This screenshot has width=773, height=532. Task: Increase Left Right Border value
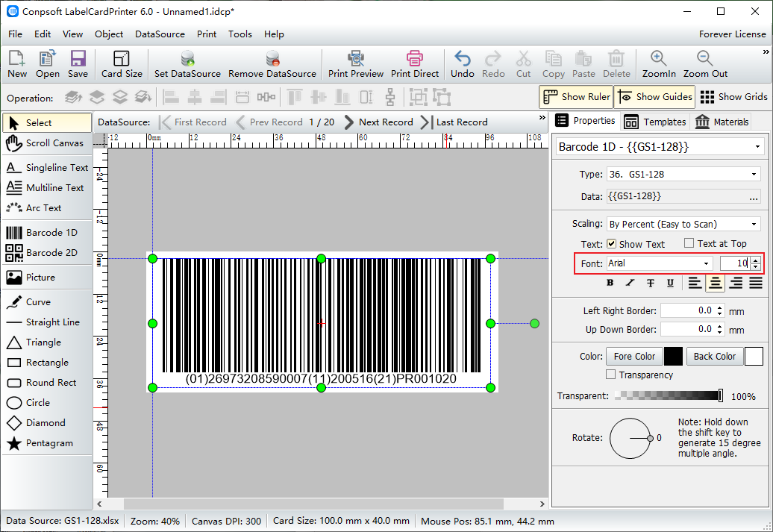[x=720, y=307]
